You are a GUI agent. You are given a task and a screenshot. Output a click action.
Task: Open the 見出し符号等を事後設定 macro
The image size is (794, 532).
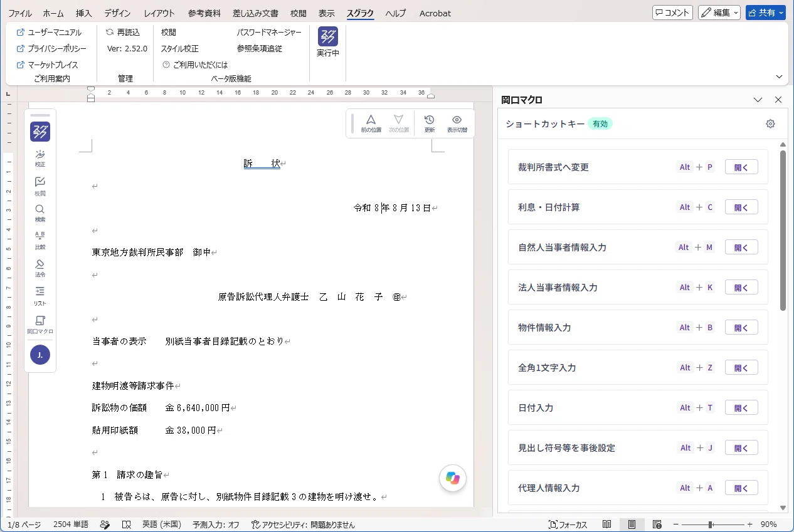click(741, 448)
